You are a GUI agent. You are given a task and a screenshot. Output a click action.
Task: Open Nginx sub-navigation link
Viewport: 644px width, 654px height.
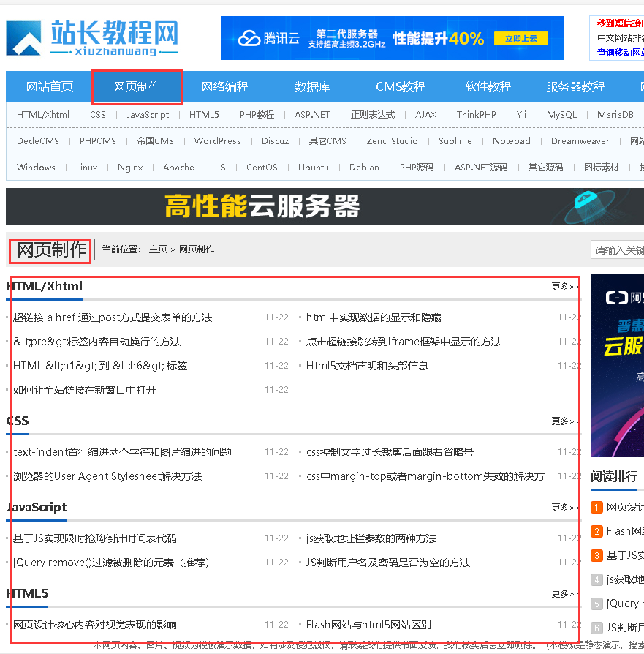130,168
